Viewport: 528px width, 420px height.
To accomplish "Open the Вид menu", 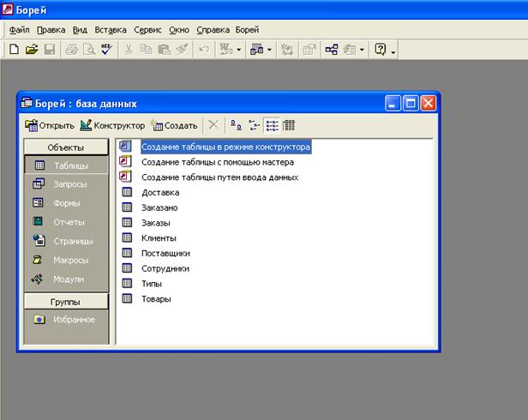I will (80, 30).
